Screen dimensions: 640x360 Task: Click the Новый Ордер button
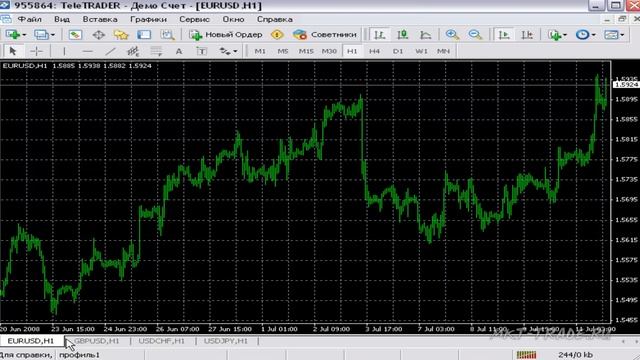tap(226, 35)
